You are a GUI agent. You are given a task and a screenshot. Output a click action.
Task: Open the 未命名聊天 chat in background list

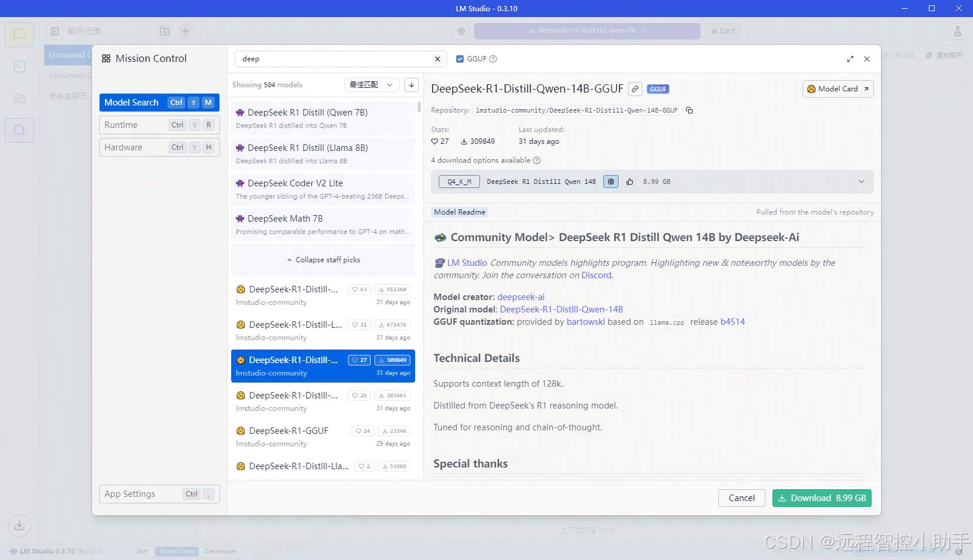point(68,96)
